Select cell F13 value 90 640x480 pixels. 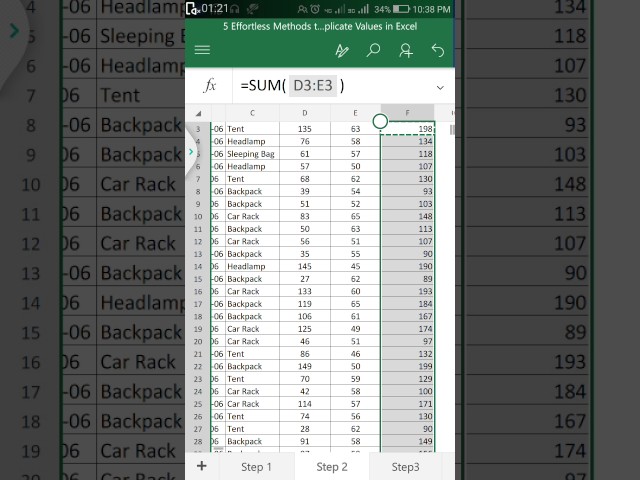(407, 254)
